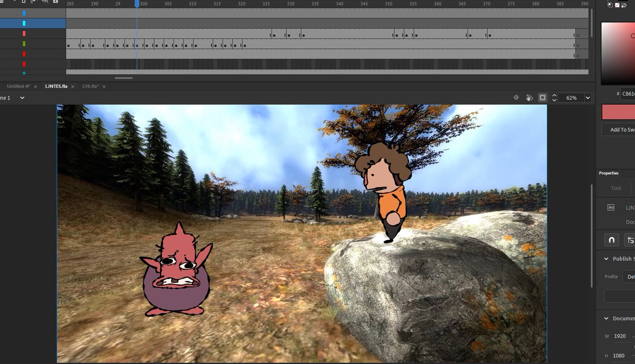Viewport: 635px width, 364px height.
Task: Click the teal layer outline swatch at the bottom
Action: [x=24, y=73]
